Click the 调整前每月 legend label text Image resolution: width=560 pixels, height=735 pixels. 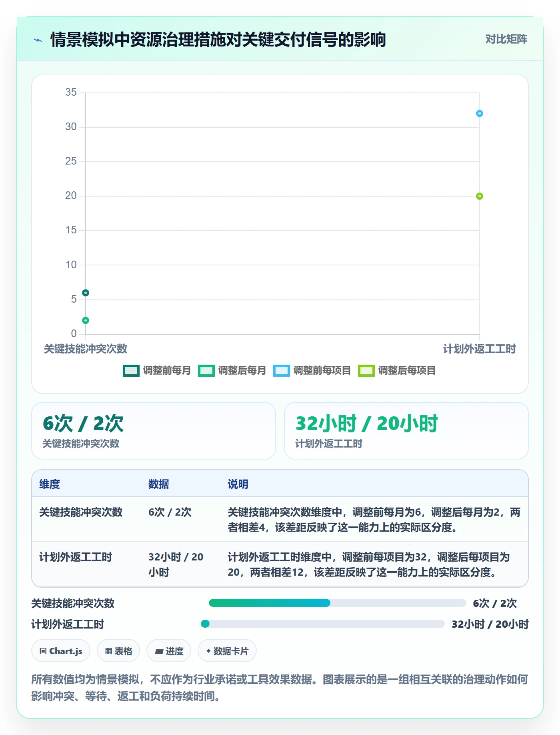coord(167,371)
